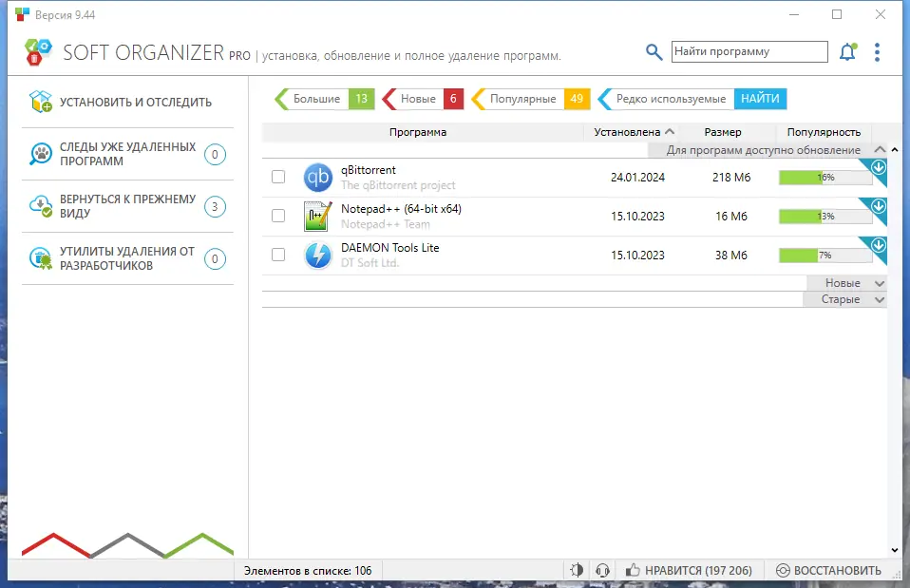This screenshot has width=910, height=588.
Task: Check the DAEMON Tools Lite checkbox
Action: [x=278, y=255]
